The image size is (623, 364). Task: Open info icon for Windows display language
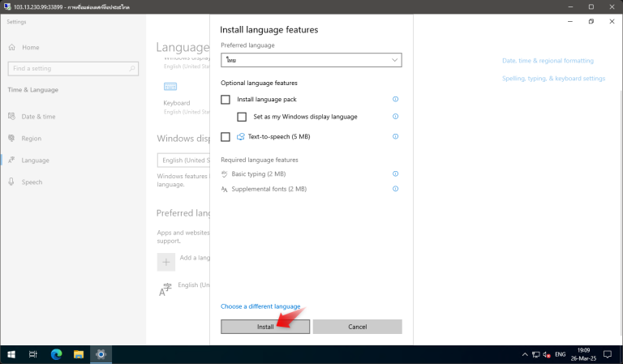point(395,116)
